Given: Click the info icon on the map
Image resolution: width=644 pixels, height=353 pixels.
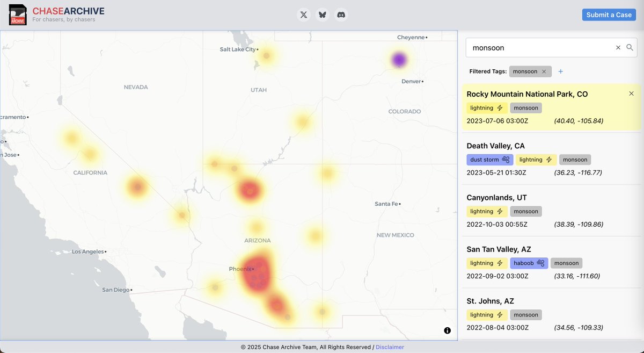Looking at the screenshot, I should coord(447,330).
